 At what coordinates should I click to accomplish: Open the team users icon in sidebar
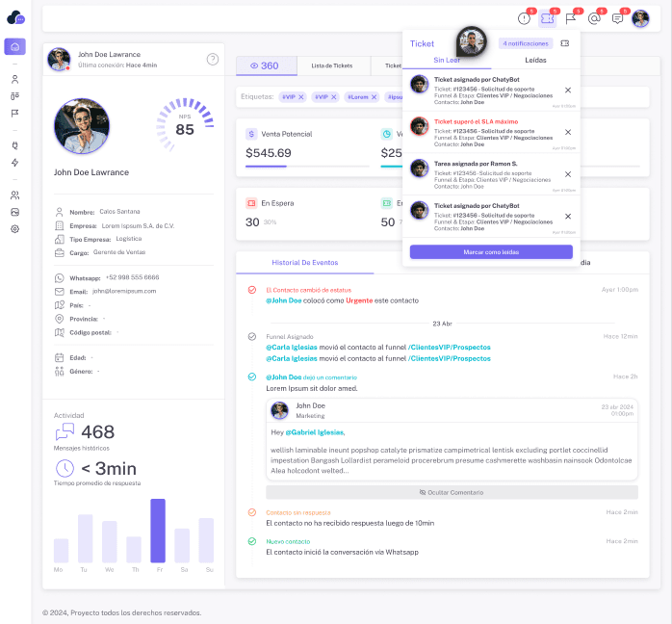click(x=15, y=195)
